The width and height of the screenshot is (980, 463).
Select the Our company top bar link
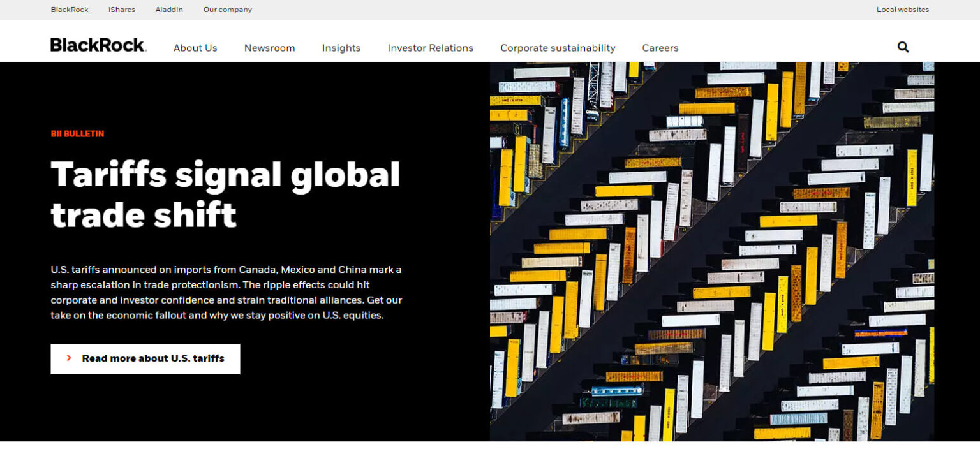227,10
